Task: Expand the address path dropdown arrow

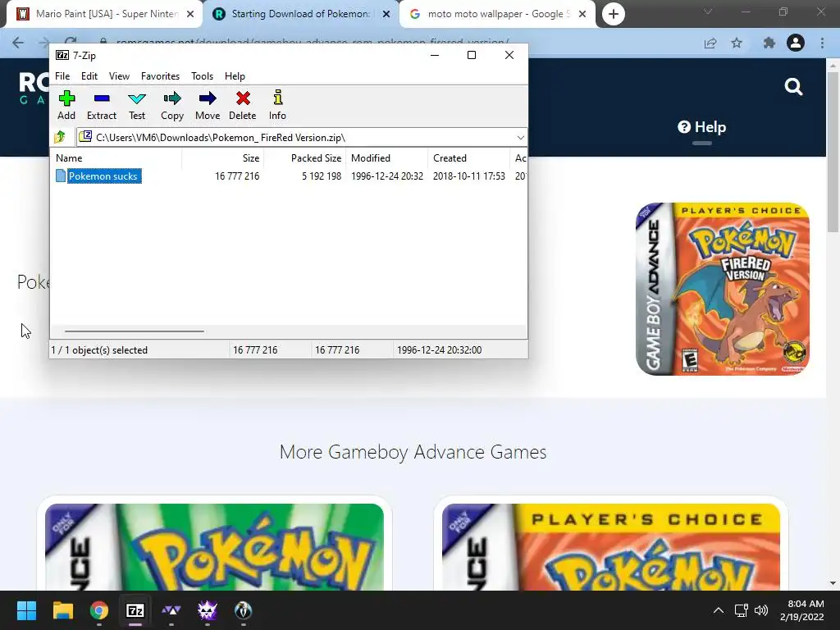Action: 520,138
